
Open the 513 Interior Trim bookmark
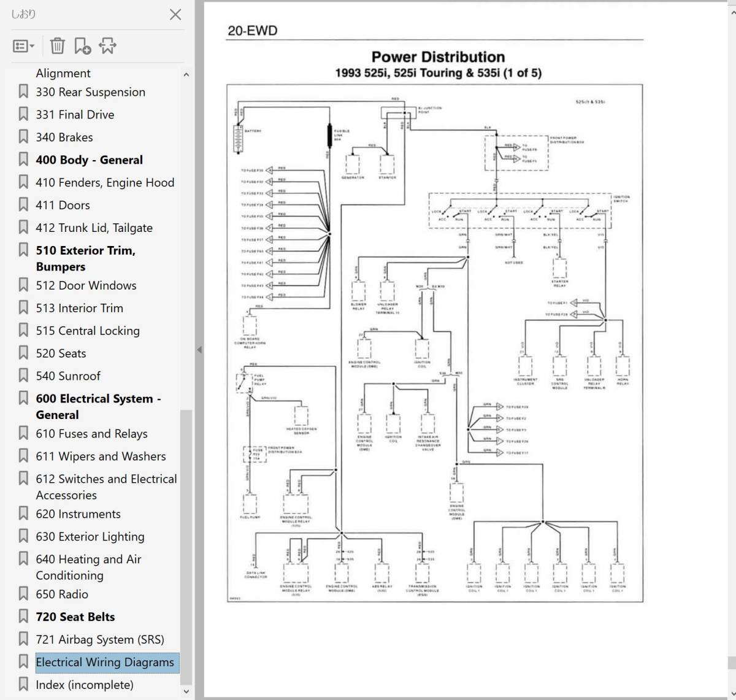(x=79, y=309)
